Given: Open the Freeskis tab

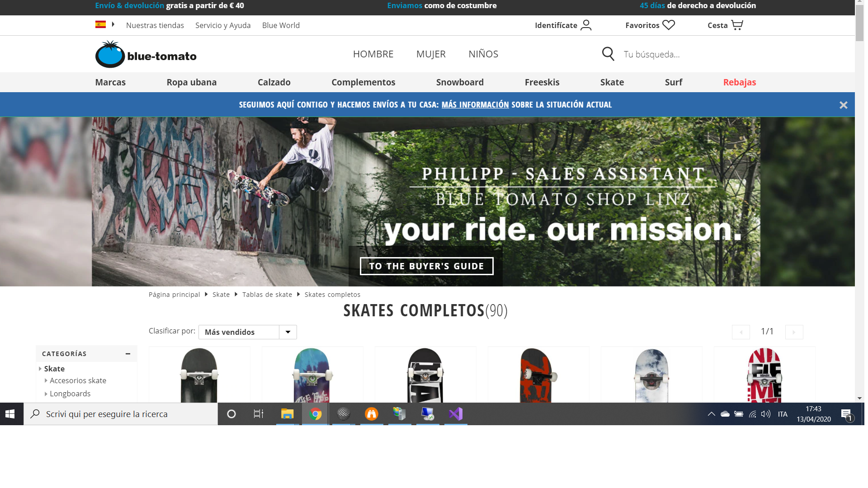Looking at the screenshot, I should (542, 82).
